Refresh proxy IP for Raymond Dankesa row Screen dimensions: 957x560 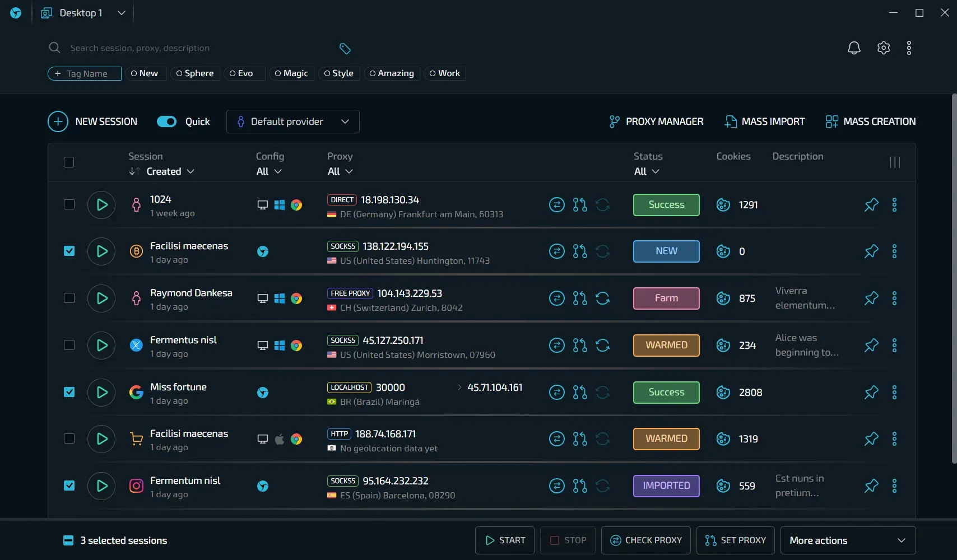(x=603, y=298)
